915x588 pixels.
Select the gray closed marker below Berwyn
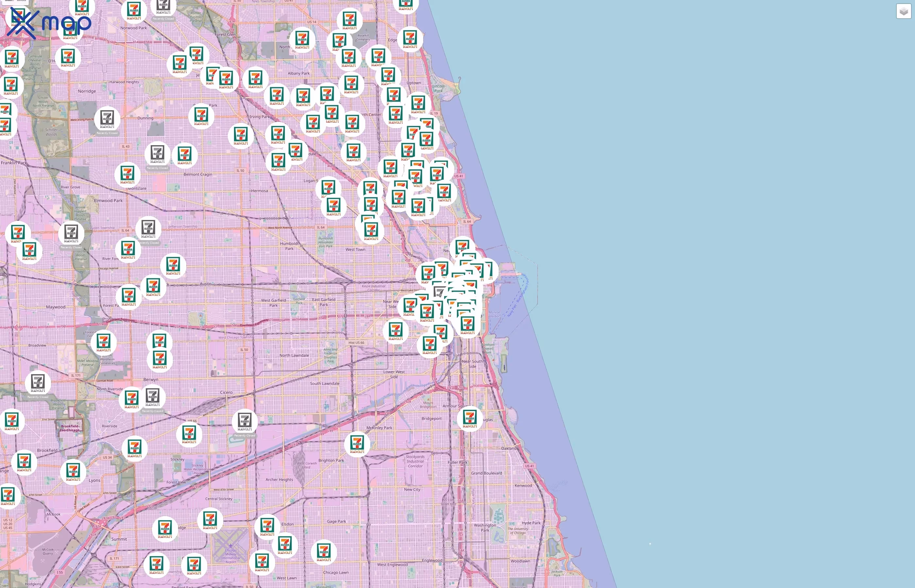point(153,397)
